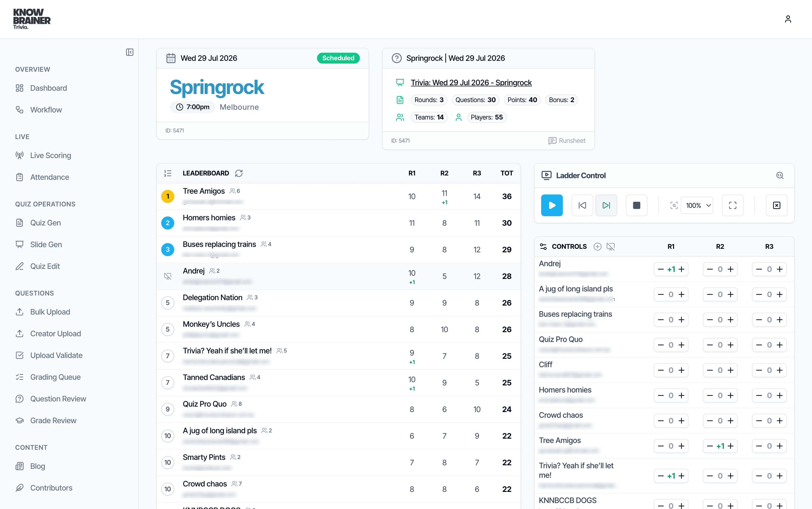812x509 pixels.
Task: Collapse the sidebar panel
Action: tap(129, 52)
